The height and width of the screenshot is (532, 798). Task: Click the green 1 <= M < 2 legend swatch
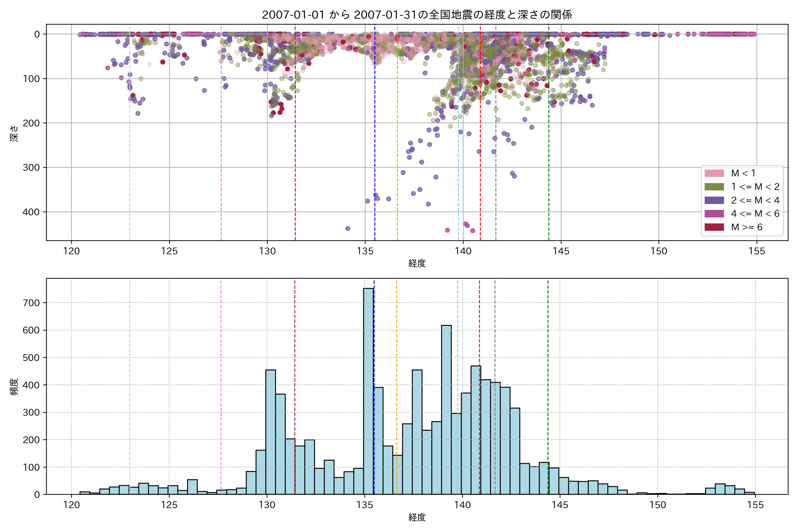coord(714,187)
